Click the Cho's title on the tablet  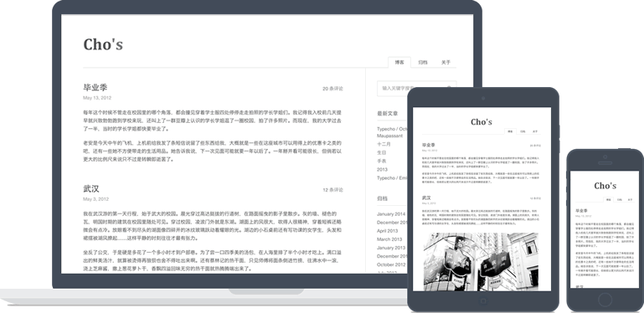coord(482,122)
